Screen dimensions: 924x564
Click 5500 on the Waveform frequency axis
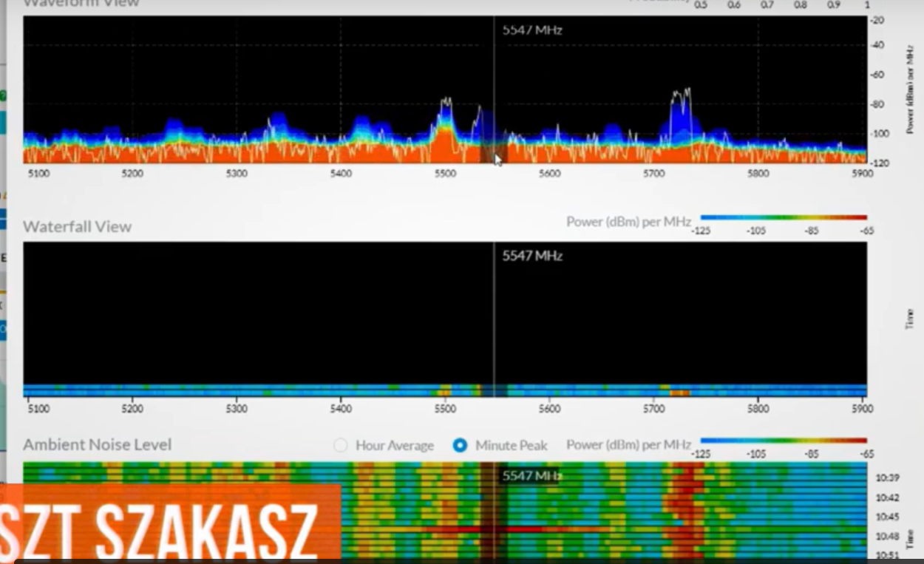click(446, 174)
